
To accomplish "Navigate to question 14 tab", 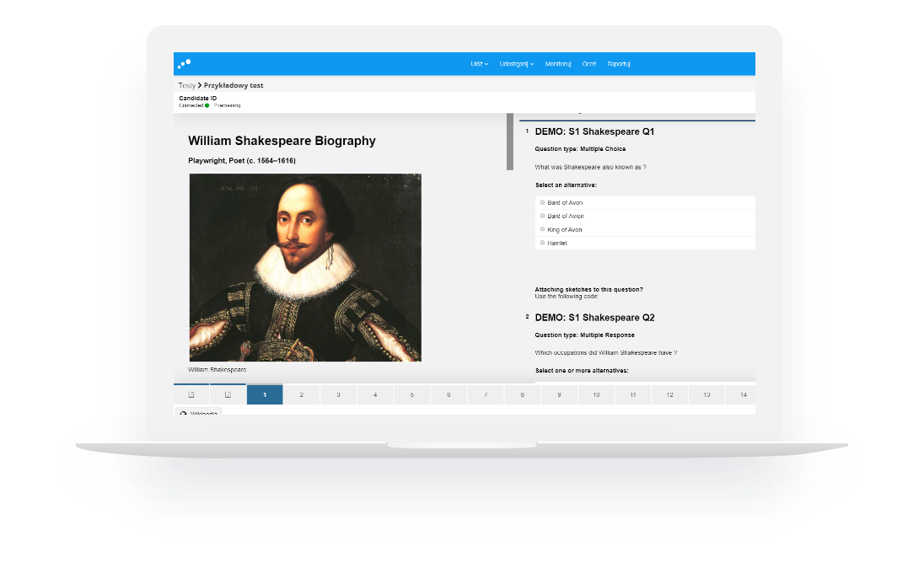I will point(742,394).
